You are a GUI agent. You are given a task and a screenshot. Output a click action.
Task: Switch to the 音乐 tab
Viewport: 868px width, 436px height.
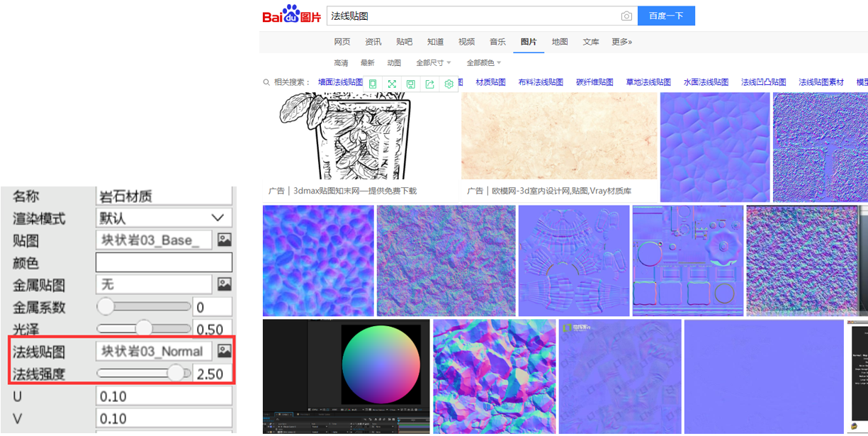(x=498, y=42)
